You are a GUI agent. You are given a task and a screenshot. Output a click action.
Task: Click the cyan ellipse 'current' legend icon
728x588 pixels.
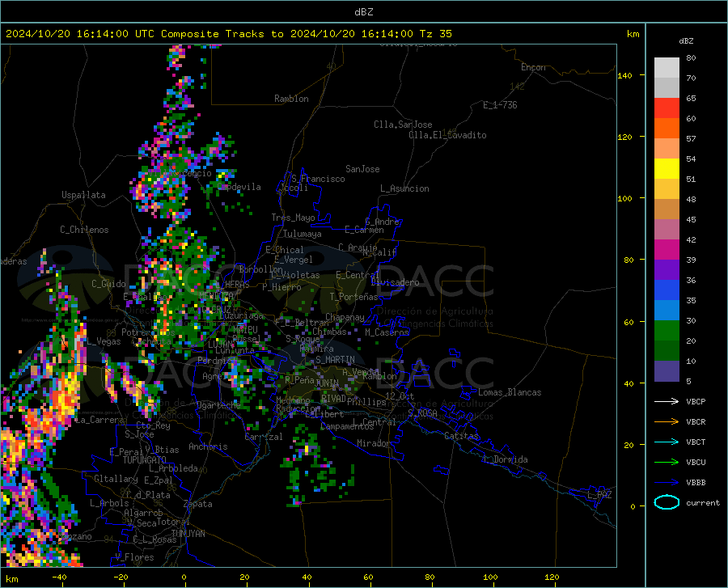pos(667,502)
